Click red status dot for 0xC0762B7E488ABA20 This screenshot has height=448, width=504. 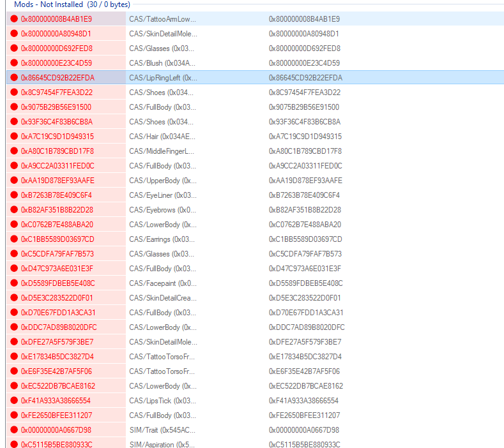(14, 224)
